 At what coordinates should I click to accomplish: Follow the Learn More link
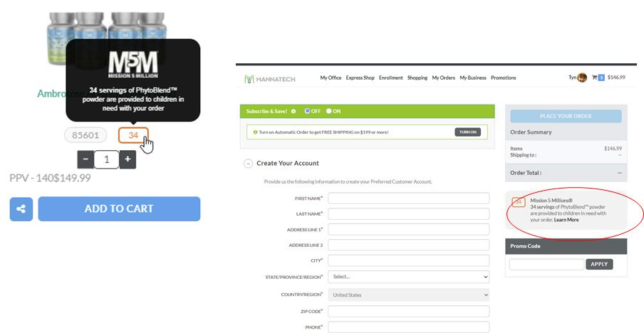[566, 220]
